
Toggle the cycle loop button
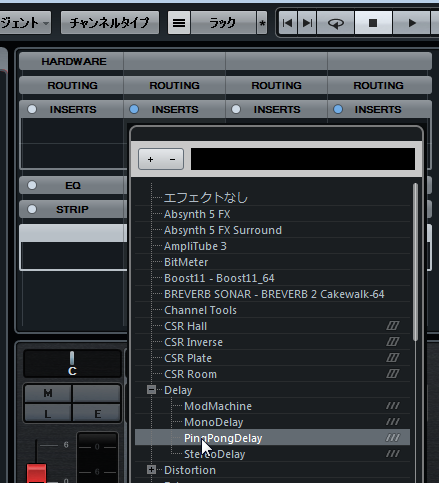pyautogui.click(x=336, y=23)
